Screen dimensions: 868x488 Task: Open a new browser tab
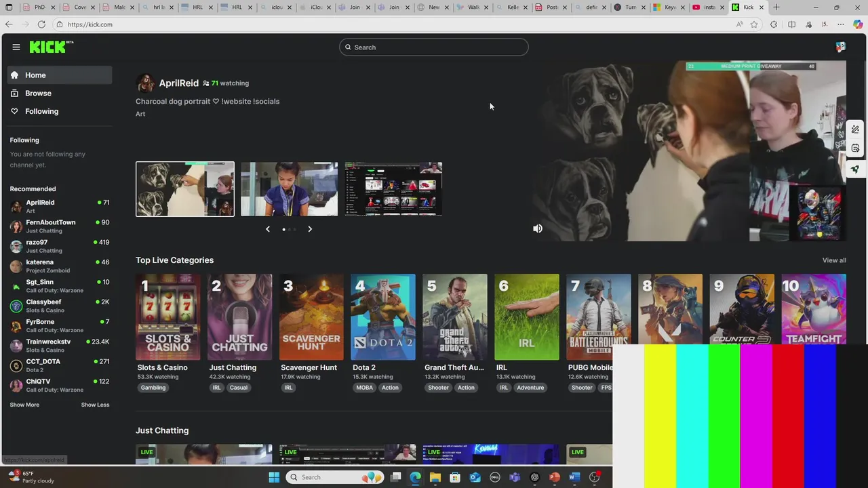[x=776, y=7]
